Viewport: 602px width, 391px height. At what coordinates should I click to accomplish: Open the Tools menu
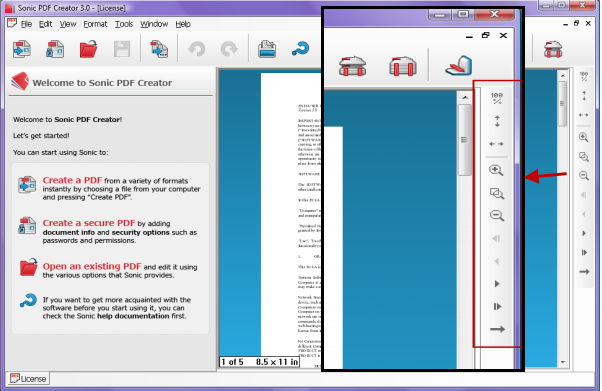click(124, 24)
